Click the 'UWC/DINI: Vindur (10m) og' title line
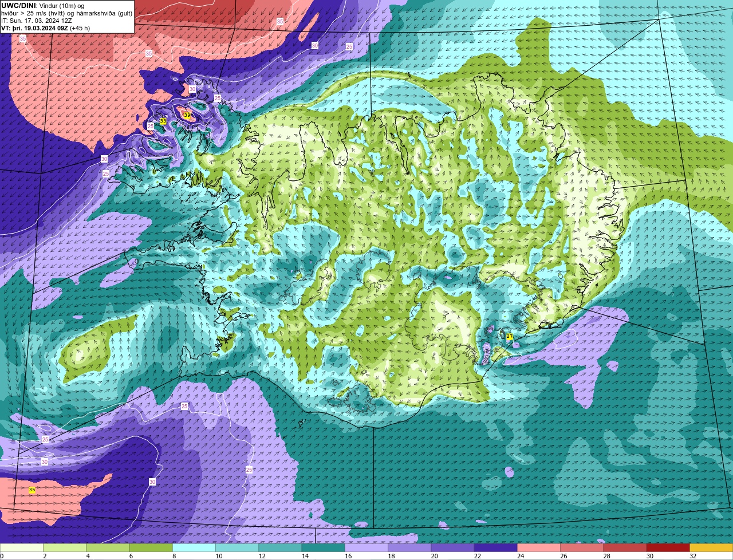 tap(43, 5)
